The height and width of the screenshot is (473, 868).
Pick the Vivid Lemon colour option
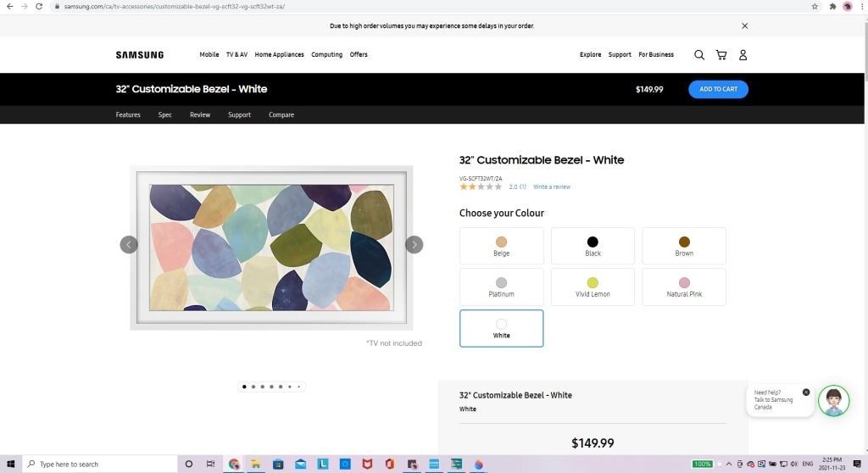point(593,287)
